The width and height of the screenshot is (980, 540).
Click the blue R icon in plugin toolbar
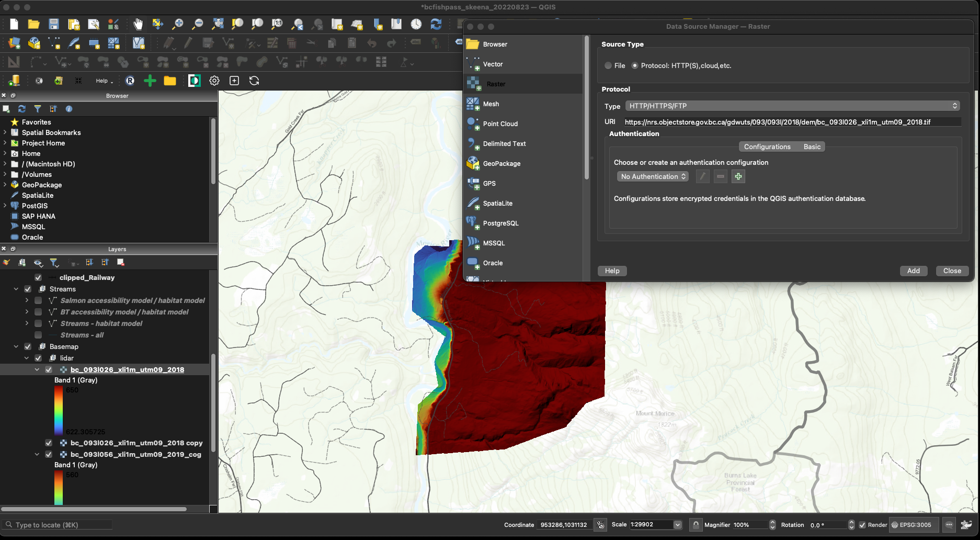tap(130, 81)
